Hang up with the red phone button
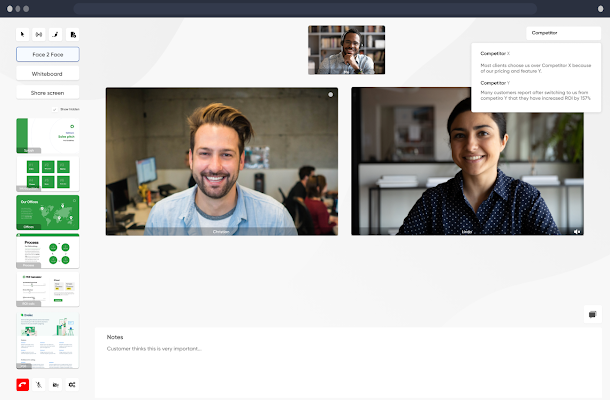The width and height of the screenshot is (610, 400). point(23,384)
